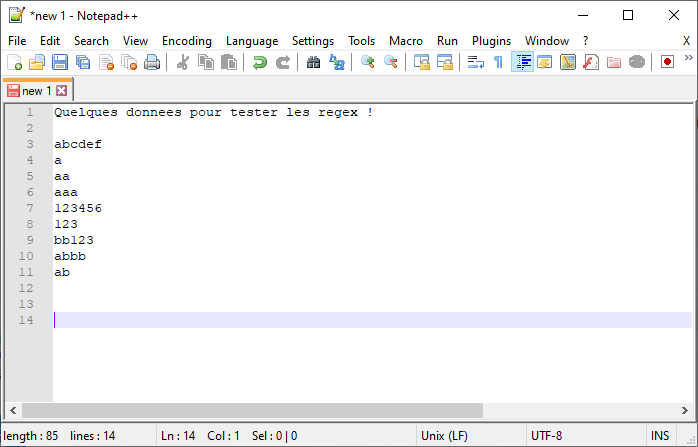Click the Undo arrow icon

click(259, 62)
